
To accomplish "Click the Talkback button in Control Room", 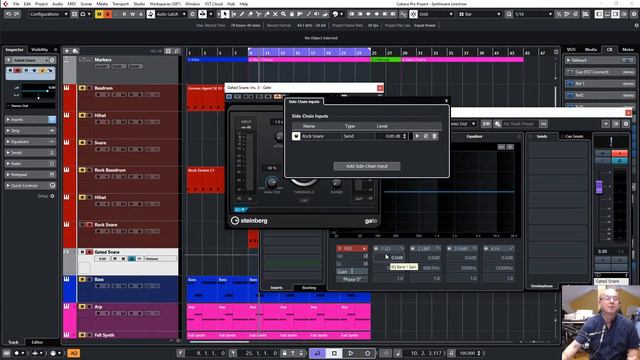I will [x=600, y=60].
